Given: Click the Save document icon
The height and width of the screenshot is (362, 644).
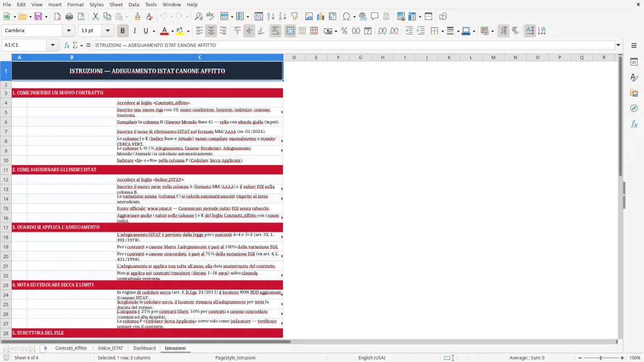Looking at the screenshot, I should point(39,17).
